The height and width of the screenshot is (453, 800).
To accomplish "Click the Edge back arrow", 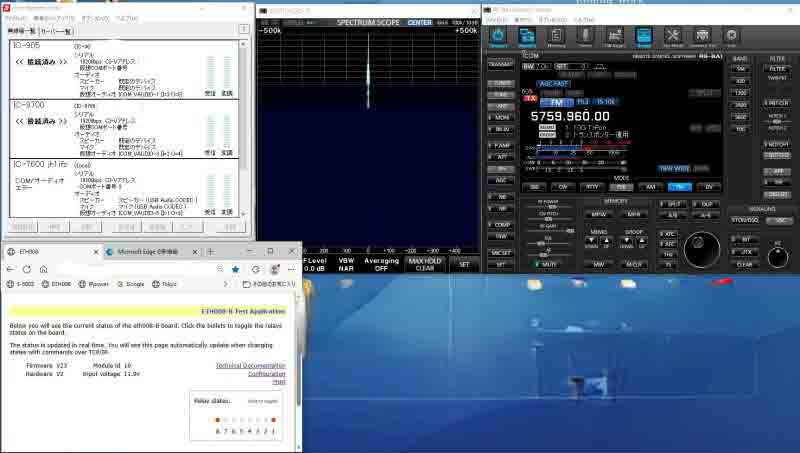I will click(x=11, y=269).
